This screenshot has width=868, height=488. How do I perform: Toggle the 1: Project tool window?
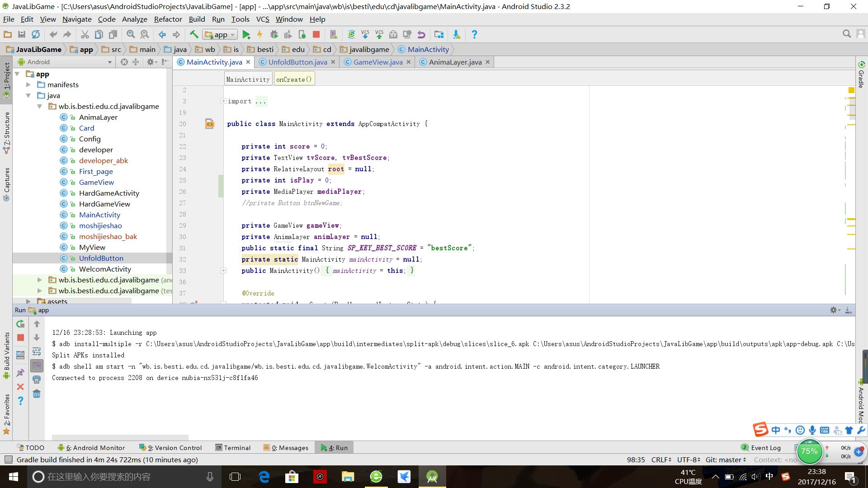(6, 80)
